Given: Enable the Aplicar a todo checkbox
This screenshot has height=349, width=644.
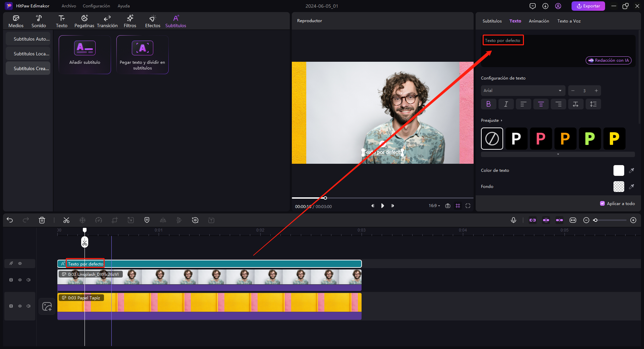Looking at the screenshot, I should tap(603, 203).
